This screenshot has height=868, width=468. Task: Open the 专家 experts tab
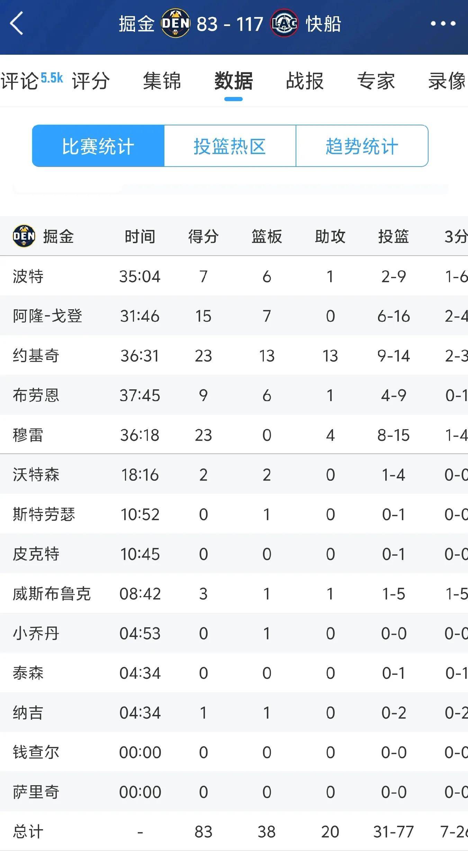376,81
